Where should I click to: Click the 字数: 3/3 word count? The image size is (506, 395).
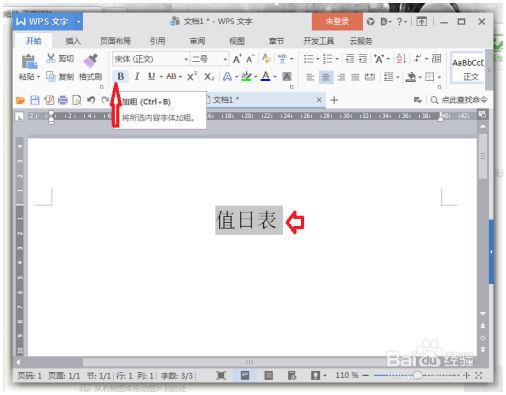point(177,376)
